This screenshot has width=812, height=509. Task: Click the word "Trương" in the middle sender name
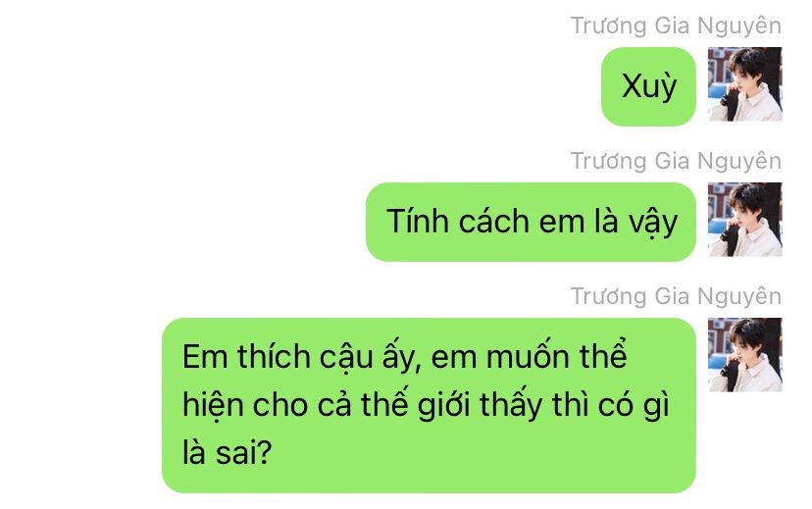608,161
